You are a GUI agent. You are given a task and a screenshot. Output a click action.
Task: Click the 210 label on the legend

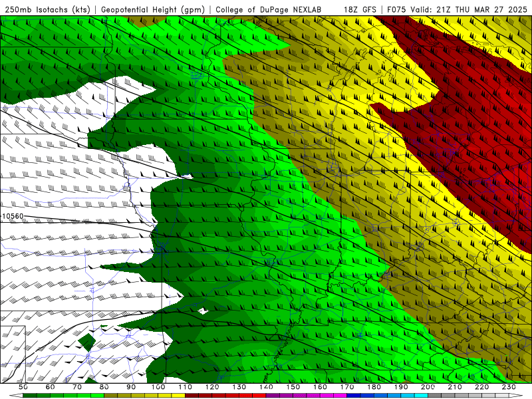tap(455, 387)
